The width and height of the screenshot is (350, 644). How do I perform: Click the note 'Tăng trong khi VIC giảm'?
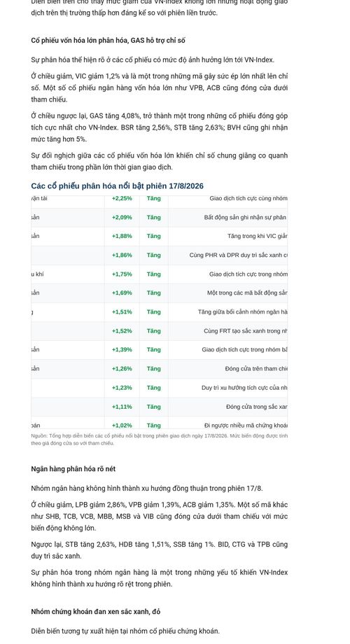258,236
